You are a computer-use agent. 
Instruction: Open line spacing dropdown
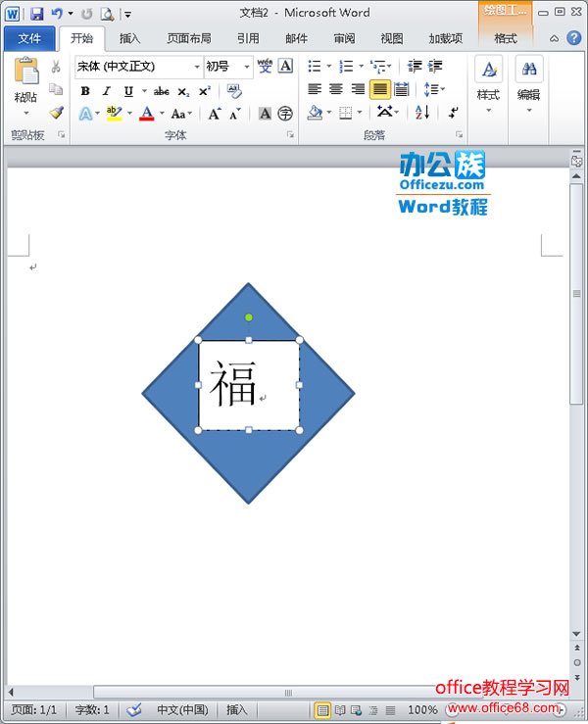[x=433, y=89]
